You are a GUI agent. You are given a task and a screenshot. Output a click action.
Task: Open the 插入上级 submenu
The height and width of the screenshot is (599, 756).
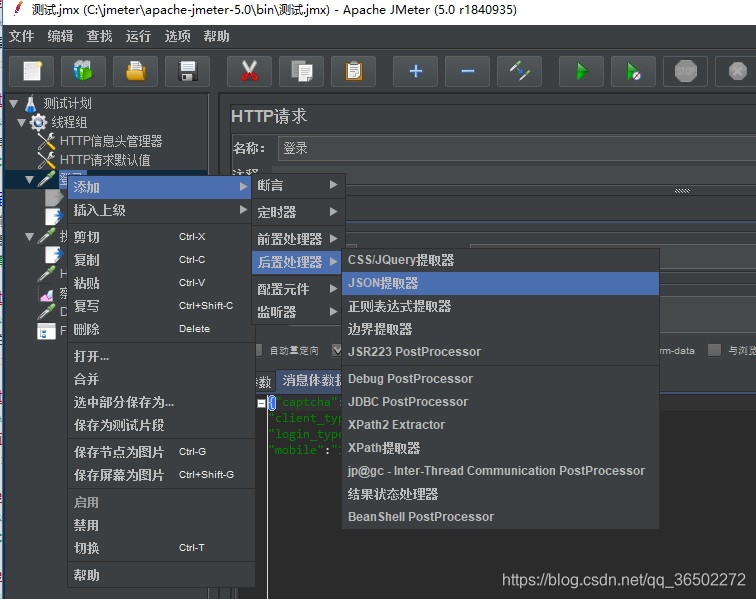[x=160, y=210]
